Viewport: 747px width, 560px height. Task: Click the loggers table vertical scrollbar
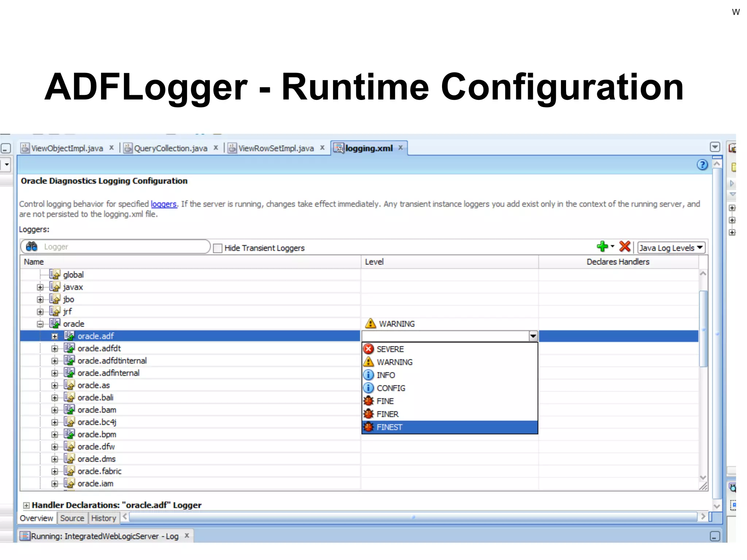click(x=703, y=328)
